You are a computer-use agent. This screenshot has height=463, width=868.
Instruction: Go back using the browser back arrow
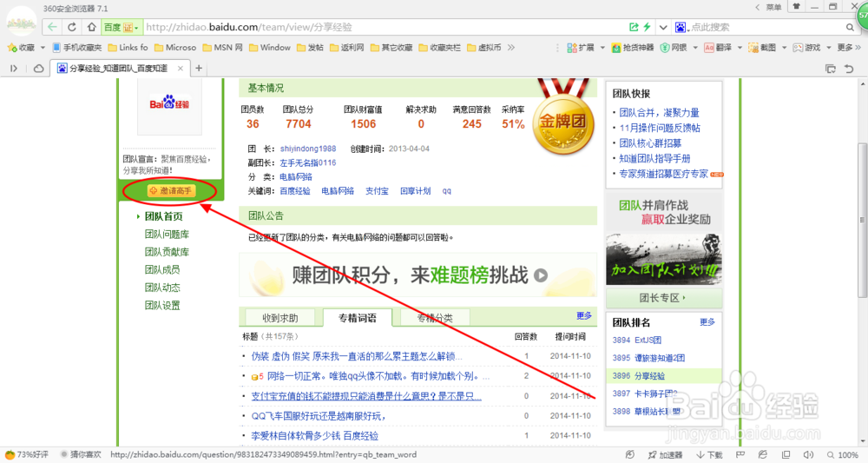[52, 27]
